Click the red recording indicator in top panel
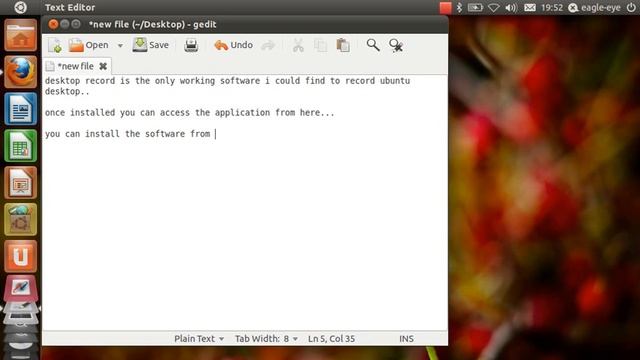Screen dimensions: 640x360 tap(445, 8)
